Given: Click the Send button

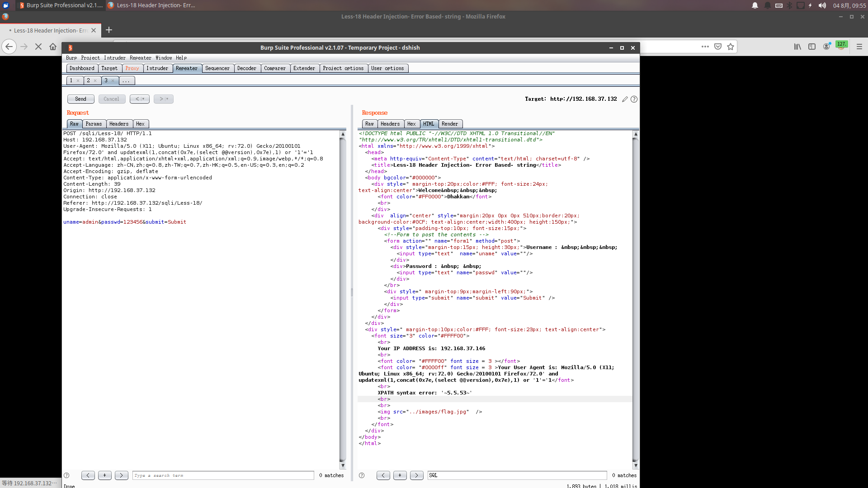Looking at the screenshot, I should coord(80,99).
